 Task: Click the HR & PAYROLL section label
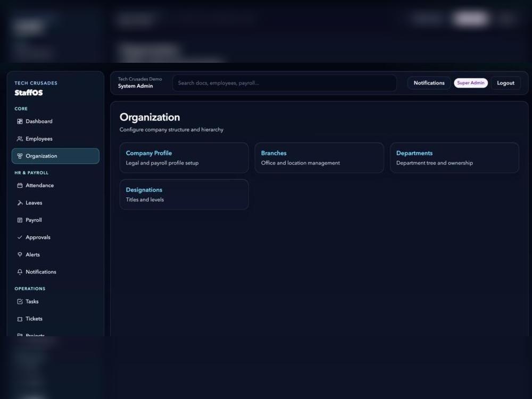click(x=31, y=173)
